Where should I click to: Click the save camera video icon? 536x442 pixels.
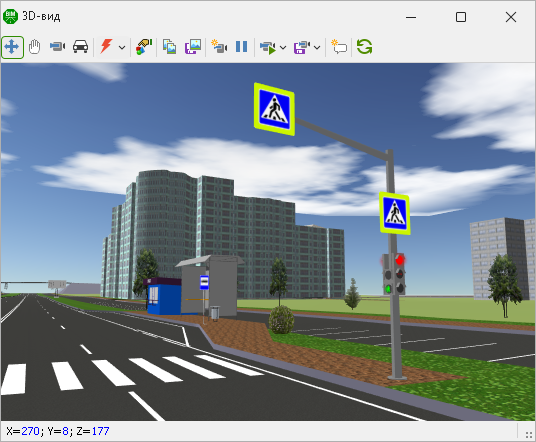(302, 48)
